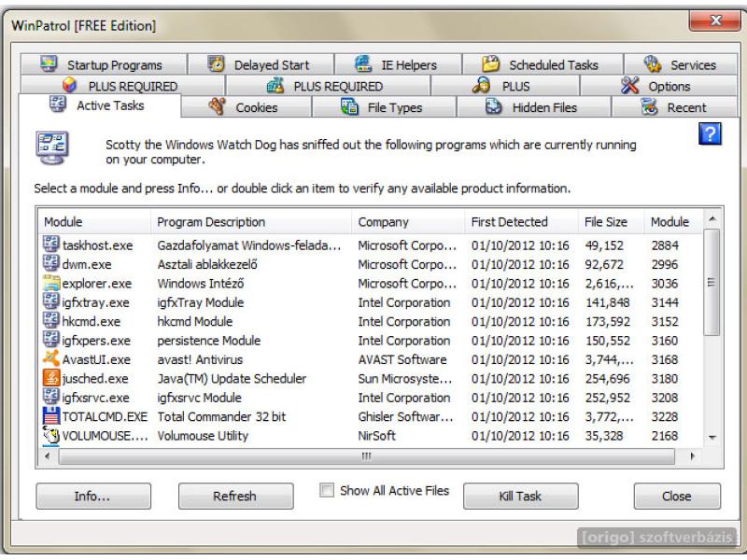
Task: Select the "hkcmd Module" description
Action: pyautogui.click(x=195, y=321)
